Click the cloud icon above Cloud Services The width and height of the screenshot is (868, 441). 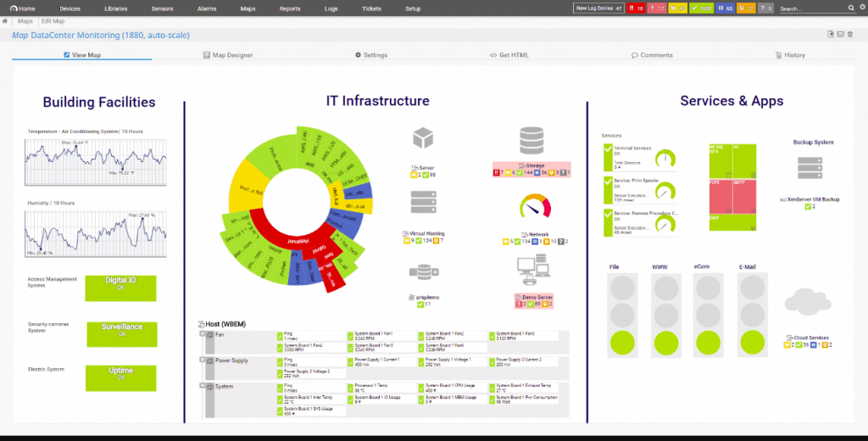click(808, 301)
